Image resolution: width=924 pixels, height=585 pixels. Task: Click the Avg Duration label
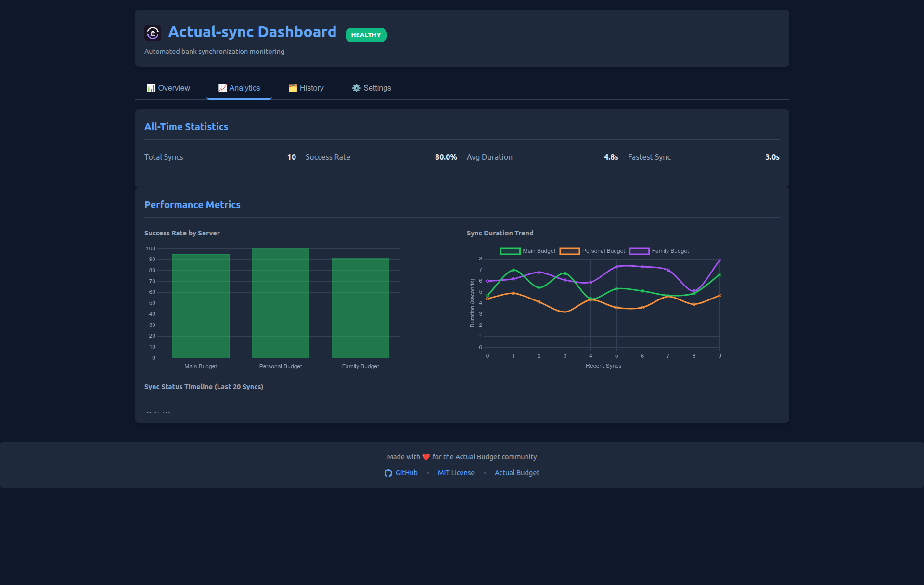click(x=489, y=157)
